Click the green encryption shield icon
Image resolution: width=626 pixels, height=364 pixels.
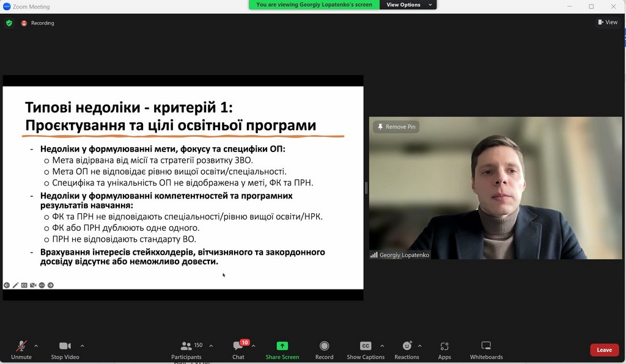9,23
